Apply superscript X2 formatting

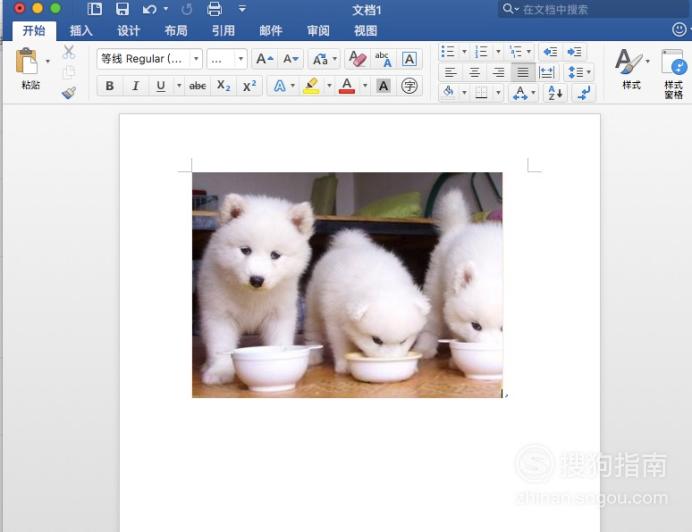tap(249, 86)
